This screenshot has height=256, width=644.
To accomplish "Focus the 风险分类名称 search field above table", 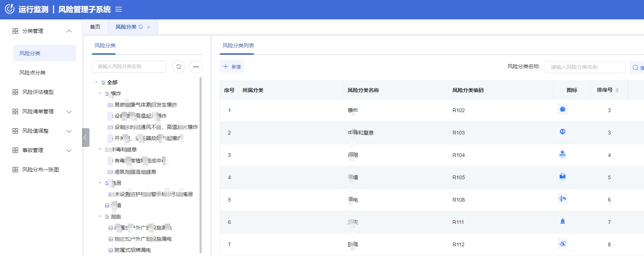I will (585, 67).
